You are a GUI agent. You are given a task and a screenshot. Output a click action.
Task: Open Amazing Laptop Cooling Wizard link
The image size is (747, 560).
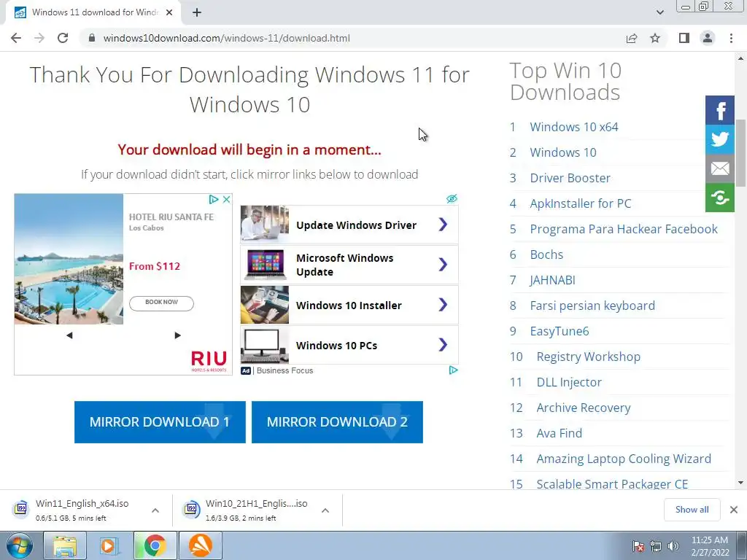624,459
